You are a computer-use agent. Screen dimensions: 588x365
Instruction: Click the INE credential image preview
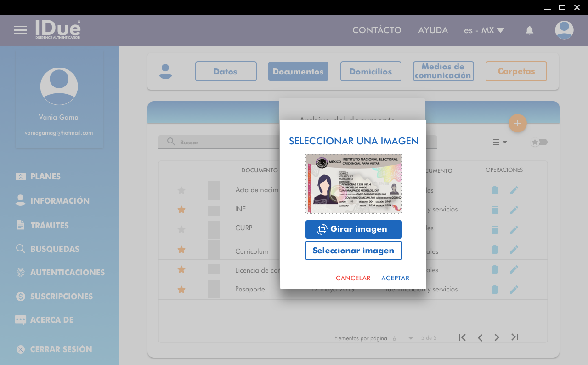353,184
